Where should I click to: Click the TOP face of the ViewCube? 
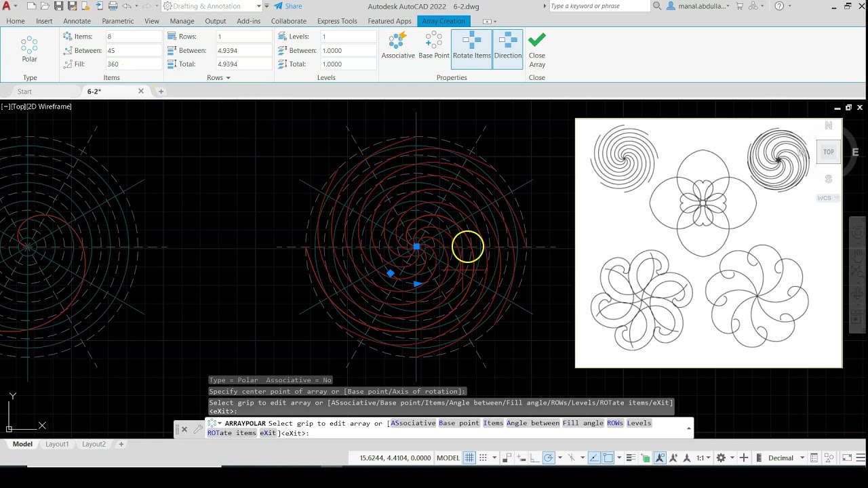pyautogui.click(x=829, y=152)
